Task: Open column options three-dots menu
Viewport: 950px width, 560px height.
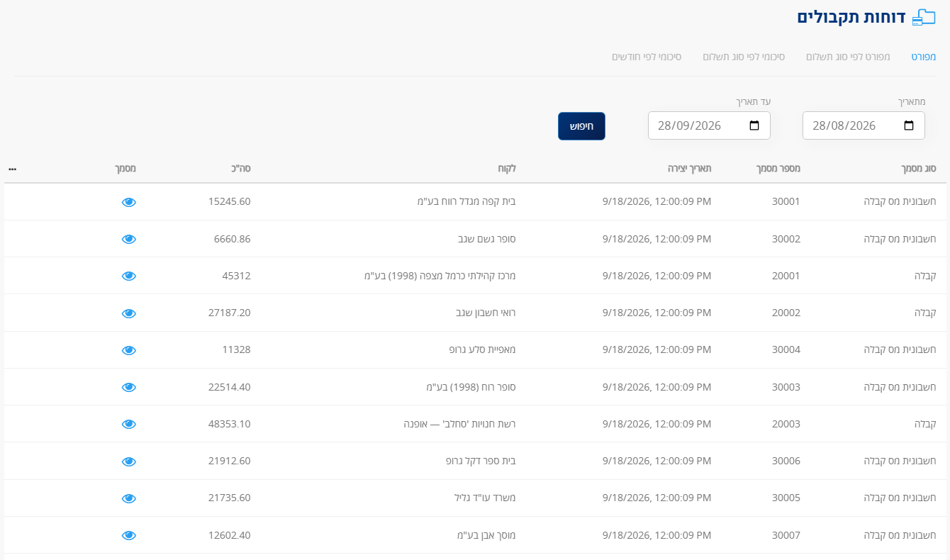Action: (x=13, y=169)
